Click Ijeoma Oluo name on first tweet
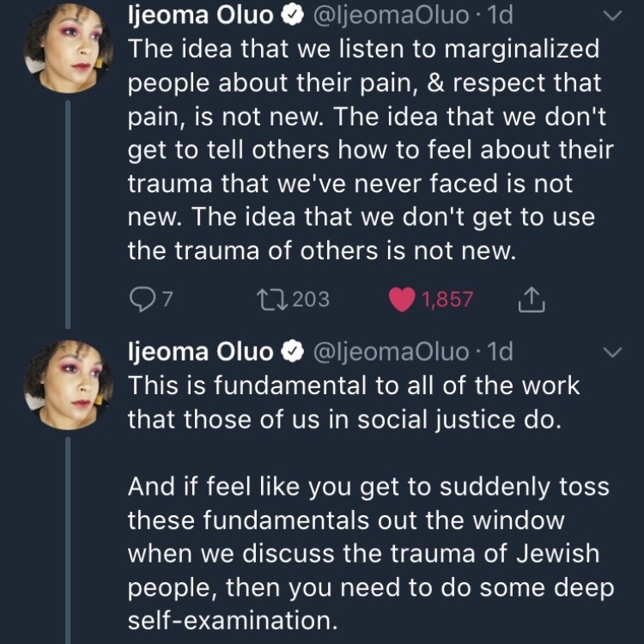644x644 pixels. pyautogui.click(x=200, y=15)
